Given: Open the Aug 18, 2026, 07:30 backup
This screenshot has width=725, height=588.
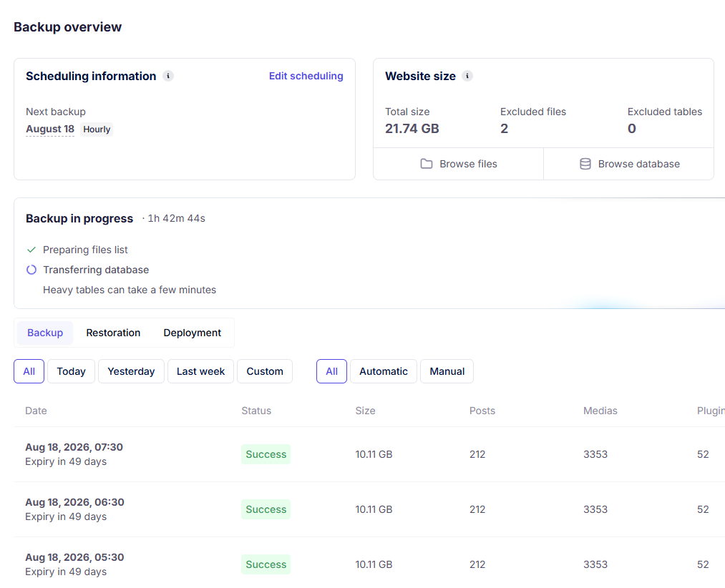Looking at the screenshot, I should 74,447.
